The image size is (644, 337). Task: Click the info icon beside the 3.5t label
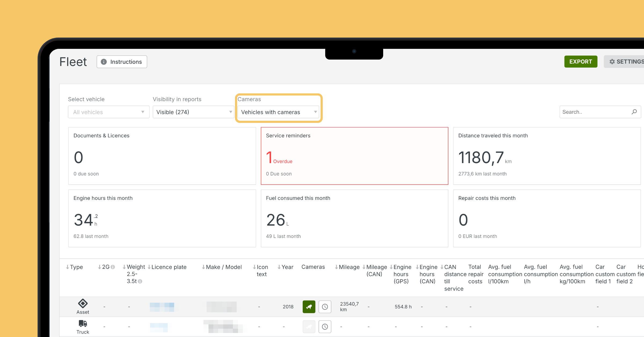point(140,281)
